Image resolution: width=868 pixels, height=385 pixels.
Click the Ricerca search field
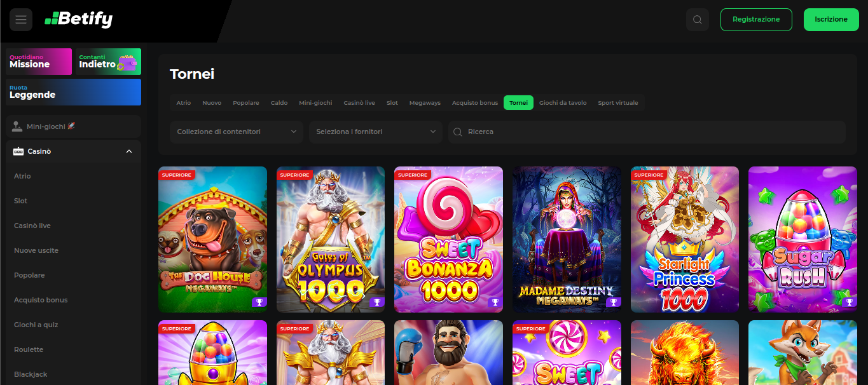click(647, 132)
